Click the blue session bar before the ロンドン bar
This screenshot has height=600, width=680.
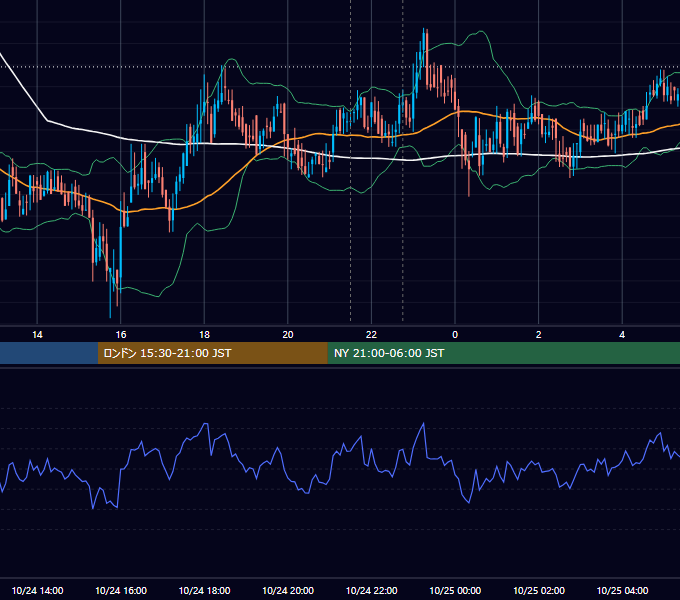[49, 353]
